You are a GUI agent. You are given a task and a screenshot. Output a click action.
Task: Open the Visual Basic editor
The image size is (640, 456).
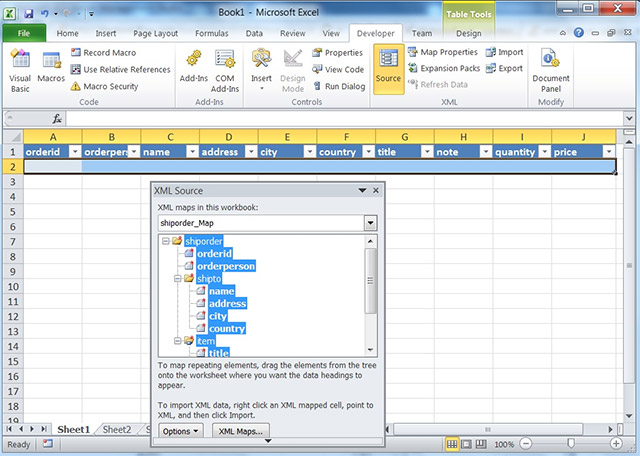20,71
